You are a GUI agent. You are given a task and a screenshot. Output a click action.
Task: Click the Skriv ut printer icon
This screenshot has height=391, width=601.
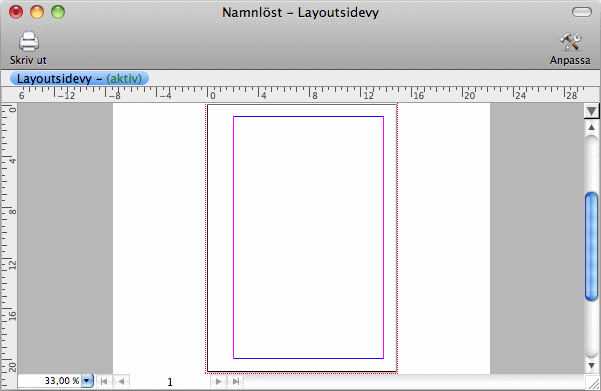29,41
